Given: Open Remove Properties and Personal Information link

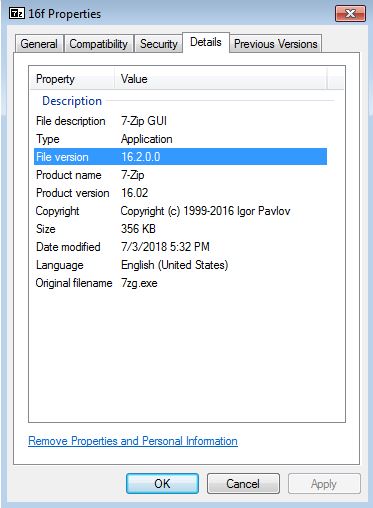Looking at the screenshot, I should pos(133,441).
